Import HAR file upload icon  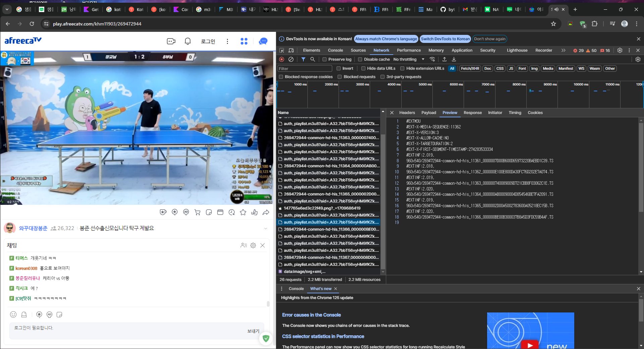tap(445, 59)
